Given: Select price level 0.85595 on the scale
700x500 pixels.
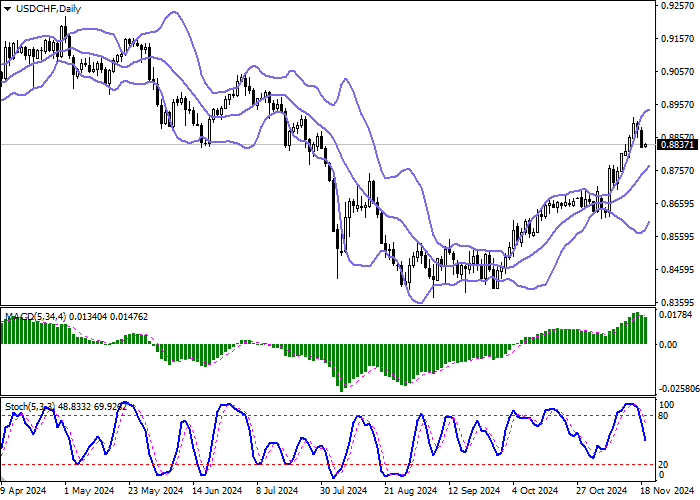Looking at the screenshot, I should (x=677, y=236).
